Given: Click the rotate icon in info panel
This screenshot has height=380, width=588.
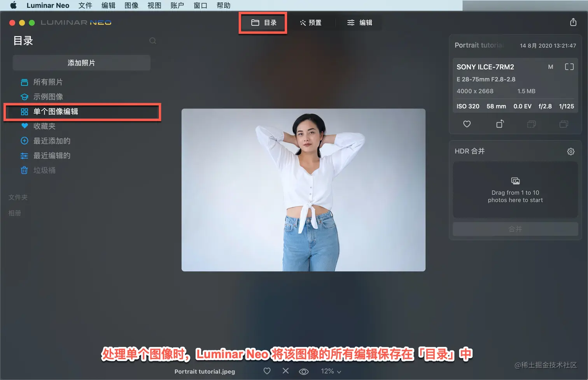Looking at the screenshot, I should pos(500,124).
